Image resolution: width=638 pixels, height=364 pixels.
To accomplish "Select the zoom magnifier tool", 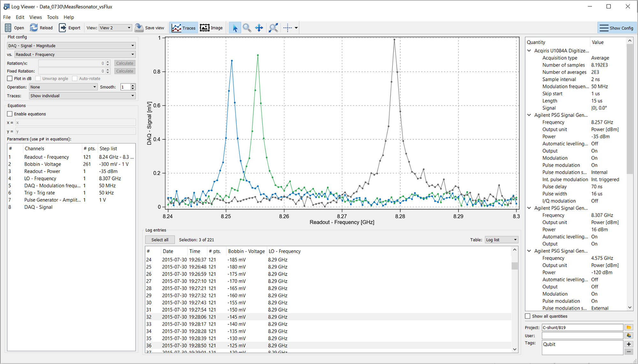I will (247, 28).
